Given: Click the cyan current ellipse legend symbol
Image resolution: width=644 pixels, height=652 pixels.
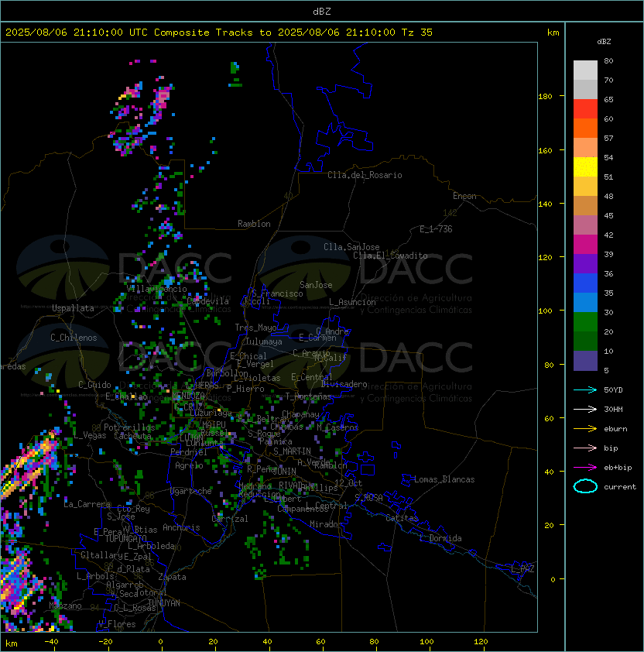Looking at the screenshot, I should click(x=585, y=486).
